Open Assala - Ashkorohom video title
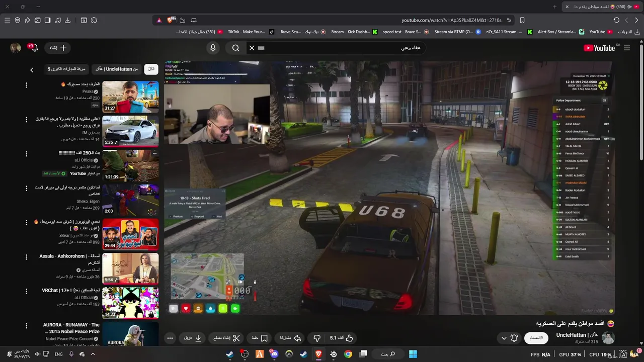644x362 pixels. point(69,259)
